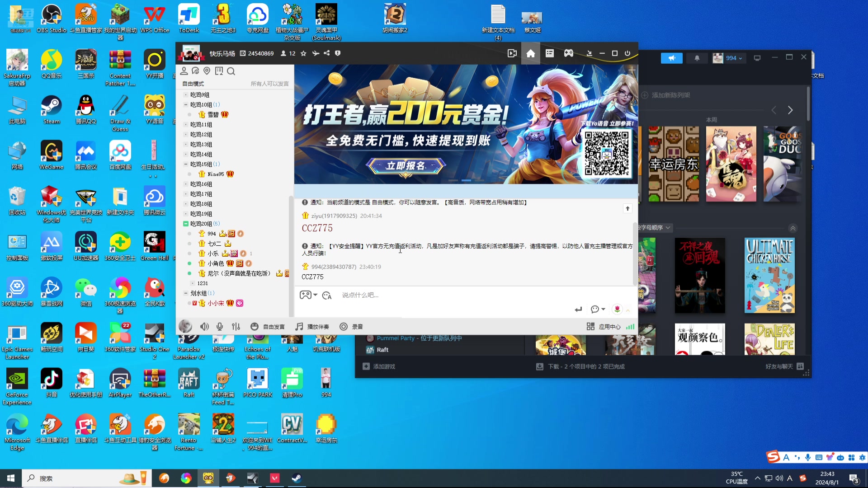Switch Steam to Big Picture mode
The height and width of the screenshot is (488, 868).
pyautogui.click(x=757, y=58)
